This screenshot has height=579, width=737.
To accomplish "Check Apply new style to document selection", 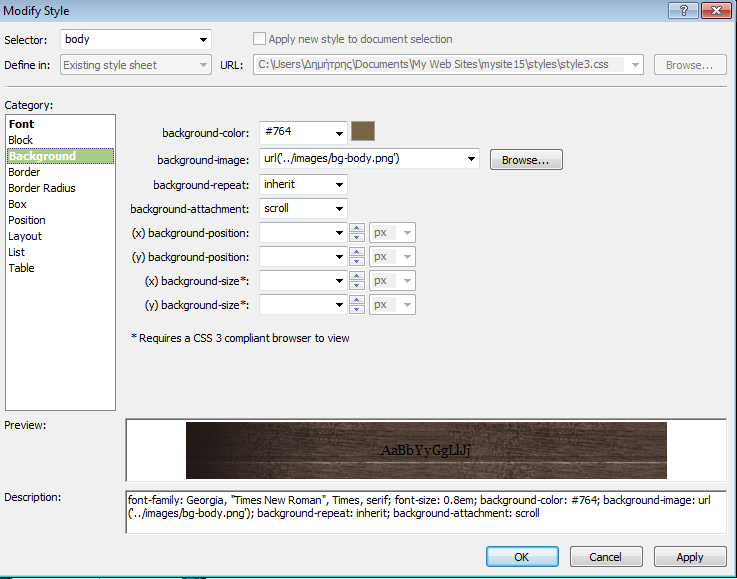I will point(259,39).
